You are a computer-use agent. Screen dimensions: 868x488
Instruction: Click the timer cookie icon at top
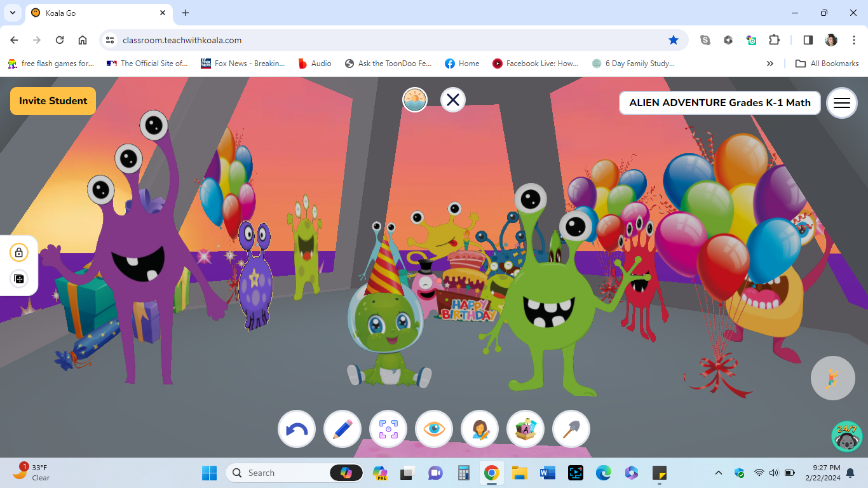(414, 100)
